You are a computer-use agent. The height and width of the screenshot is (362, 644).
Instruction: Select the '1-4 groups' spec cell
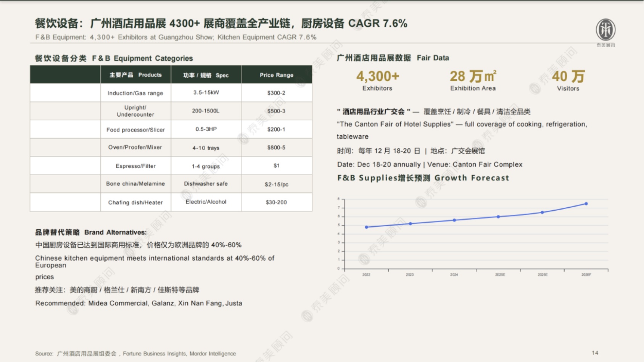[x=206, y=166]
